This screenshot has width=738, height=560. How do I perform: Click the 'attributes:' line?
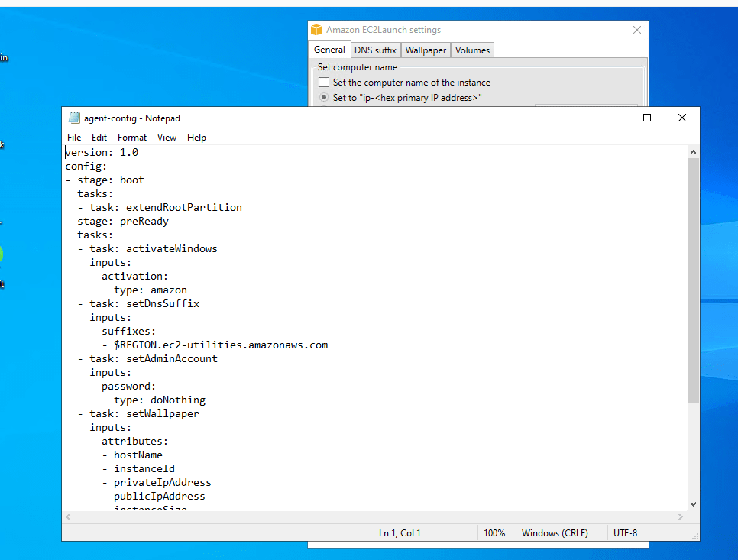pos(134,442)
